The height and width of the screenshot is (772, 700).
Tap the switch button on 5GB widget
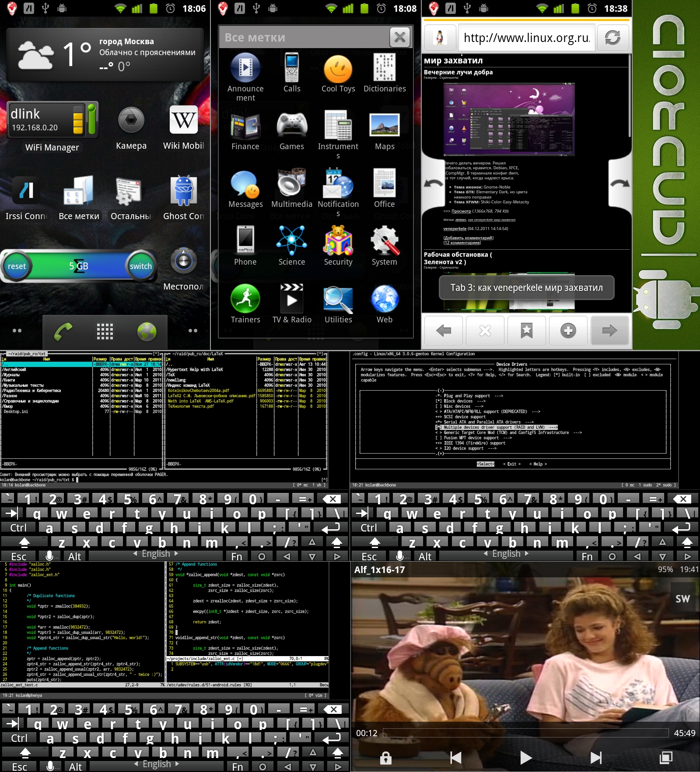141,266
